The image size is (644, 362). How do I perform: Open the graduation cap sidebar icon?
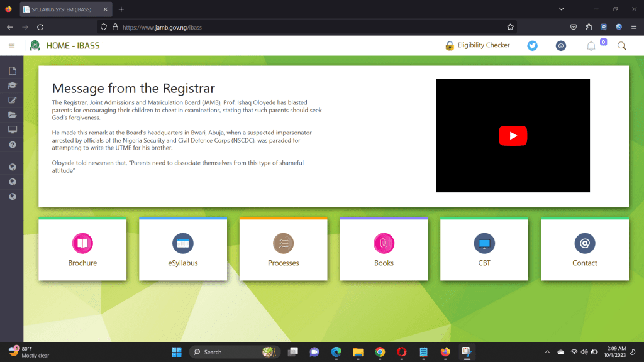[13, 85]
